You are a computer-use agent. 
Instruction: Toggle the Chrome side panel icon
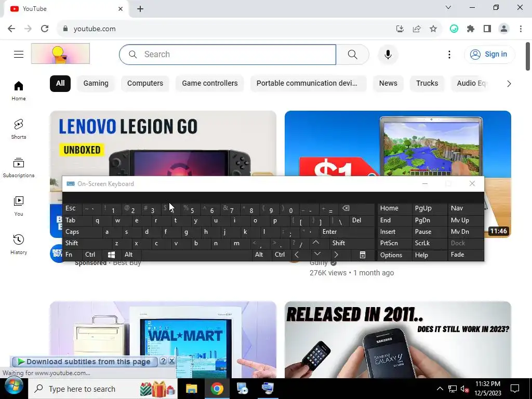[487, 29]
